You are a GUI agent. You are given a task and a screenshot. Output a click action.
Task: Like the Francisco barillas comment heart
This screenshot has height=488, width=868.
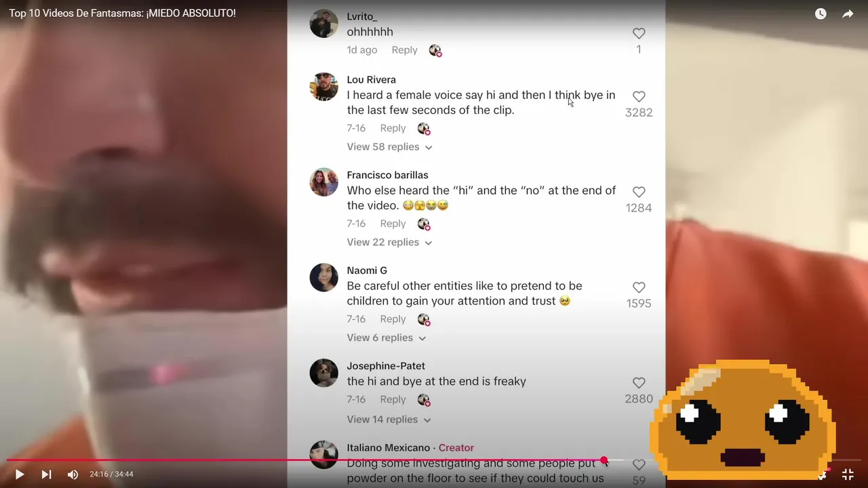pyautogui.click(x=639, y=192)
